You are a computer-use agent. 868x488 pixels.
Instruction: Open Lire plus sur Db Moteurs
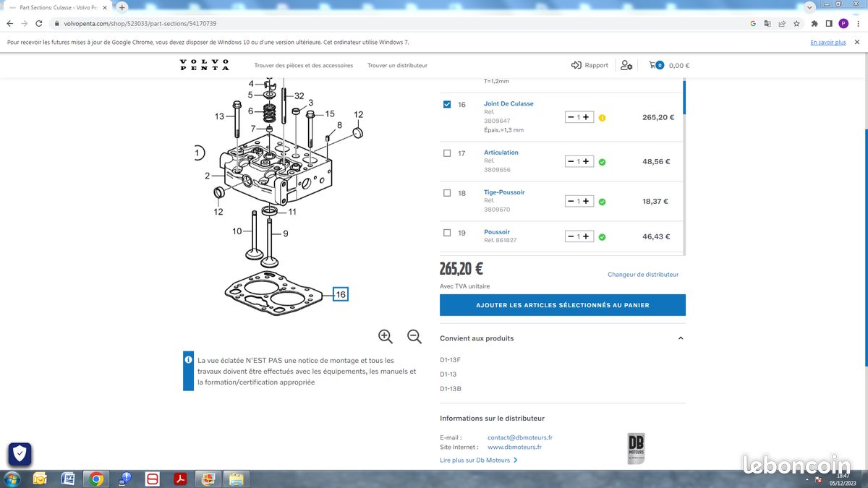point(479,461)
